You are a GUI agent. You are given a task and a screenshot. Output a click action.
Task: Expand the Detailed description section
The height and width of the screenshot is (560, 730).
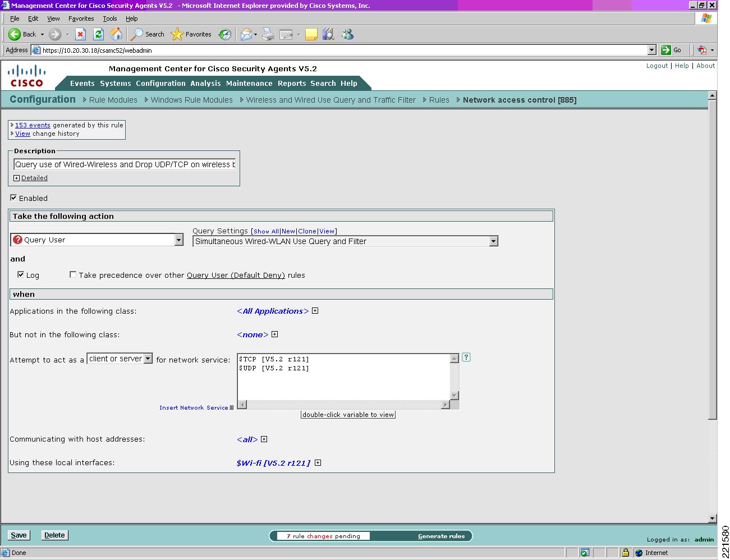tap(16, 178)
